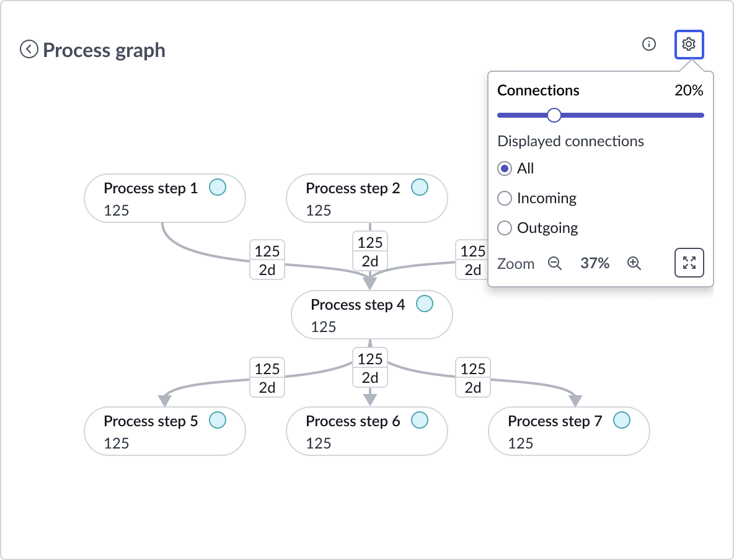Screen dimensions: 734x560
Task: Select the Incoming connections option
Action: click(504, 198)
